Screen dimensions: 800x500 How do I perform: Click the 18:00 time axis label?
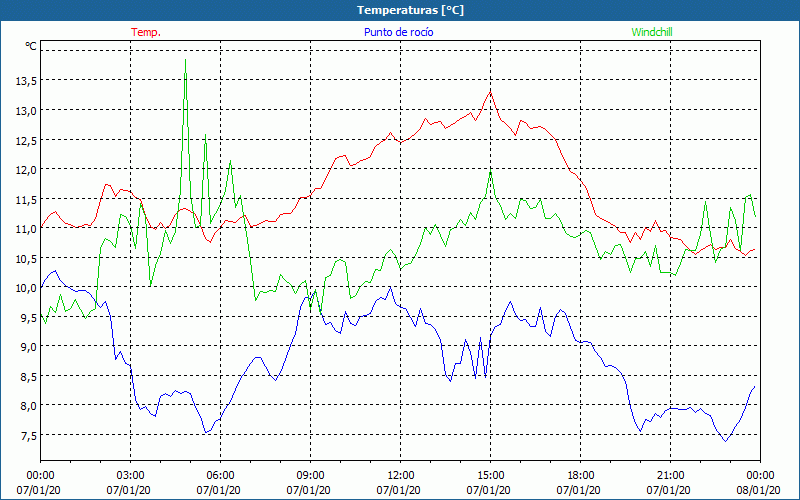coord(581,475)
